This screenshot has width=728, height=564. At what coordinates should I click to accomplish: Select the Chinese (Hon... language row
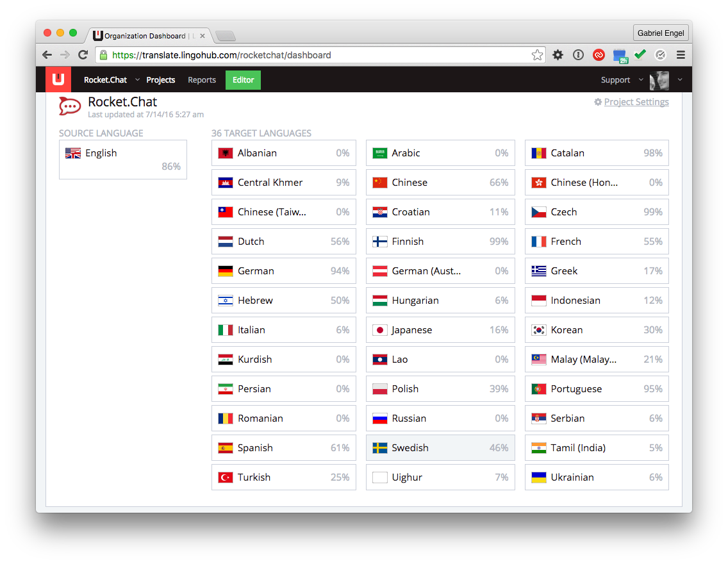point(597,183)
